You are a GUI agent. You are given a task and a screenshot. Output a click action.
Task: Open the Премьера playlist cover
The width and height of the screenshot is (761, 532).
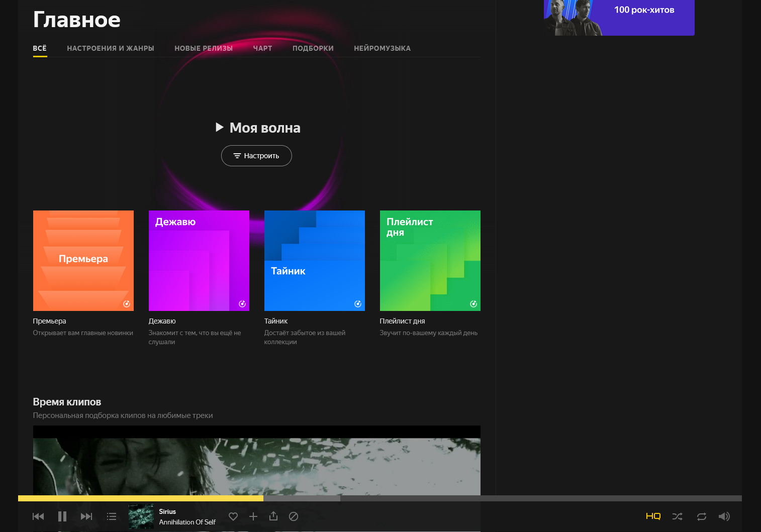tap(83, 261)
